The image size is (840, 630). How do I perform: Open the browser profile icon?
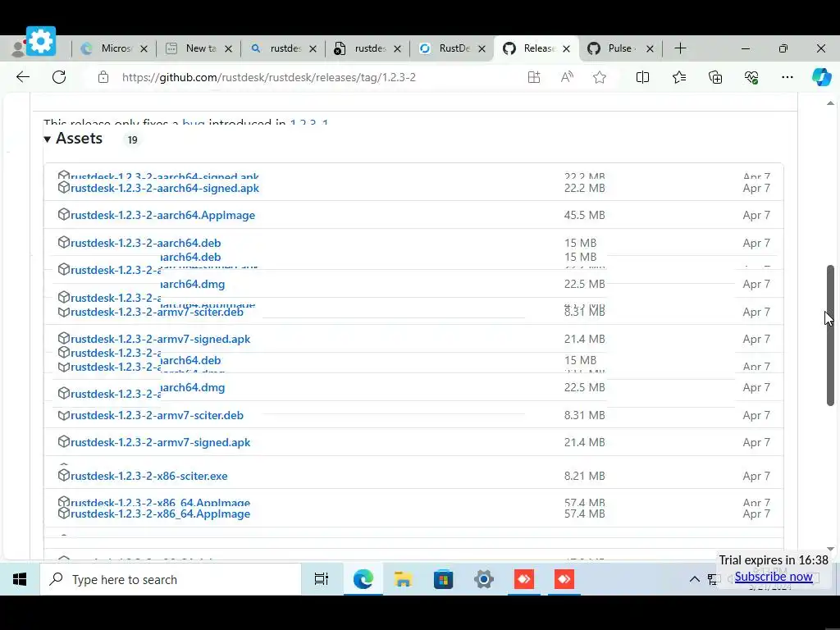click(x=18, y=48)
